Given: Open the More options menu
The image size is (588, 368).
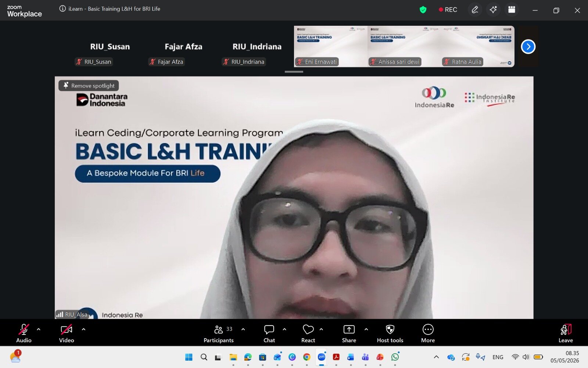Looking at the screenshot, I should (x=428, y=333).
